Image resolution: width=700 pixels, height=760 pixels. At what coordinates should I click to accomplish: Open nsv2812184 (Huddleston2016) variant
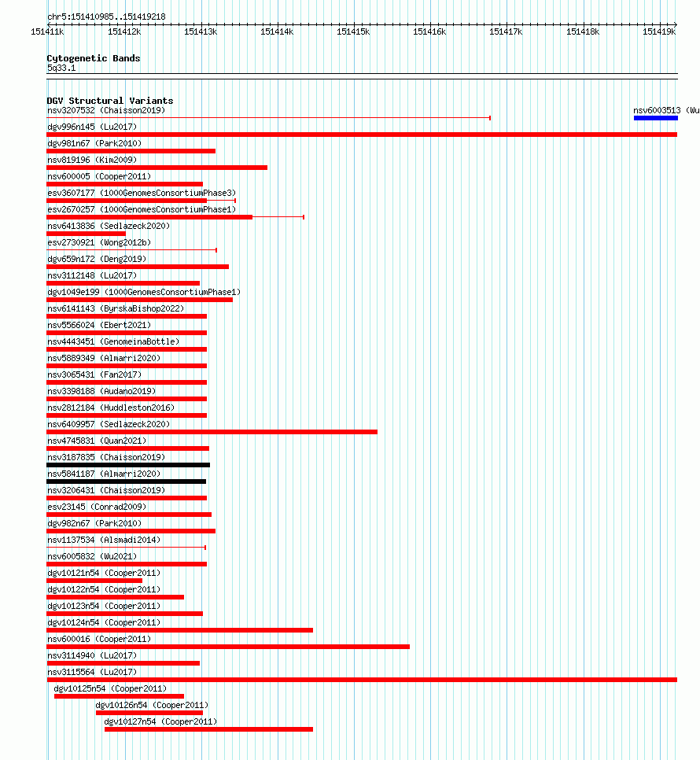pyautogui.click(x=111, y=408)
